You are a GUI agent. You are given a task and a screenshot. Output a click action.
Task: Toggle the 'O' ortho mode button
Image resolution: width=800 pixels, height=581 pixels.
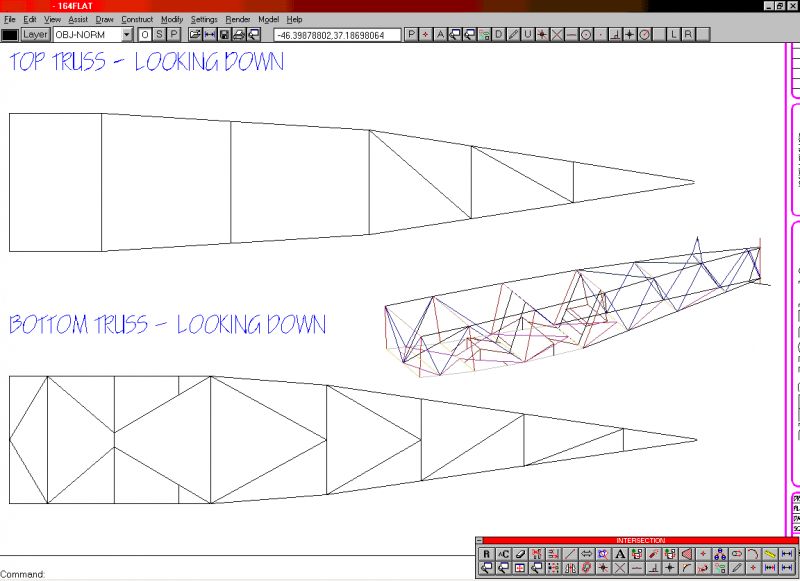(x=145, y=35)
